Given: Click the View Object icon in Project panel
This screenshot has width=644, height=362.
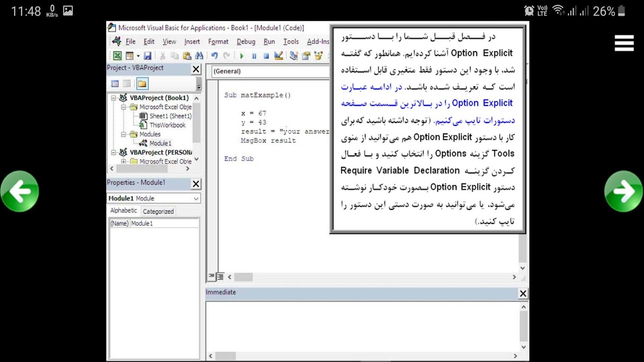Looking at the screenshot, I should tap(127, 84).
